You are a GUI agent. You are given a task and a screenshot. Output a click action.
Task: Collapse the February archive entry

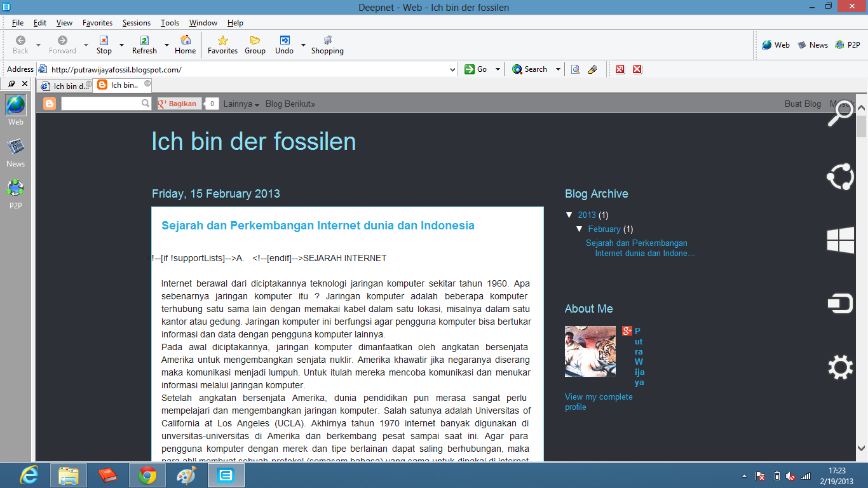tap(580, 229)
